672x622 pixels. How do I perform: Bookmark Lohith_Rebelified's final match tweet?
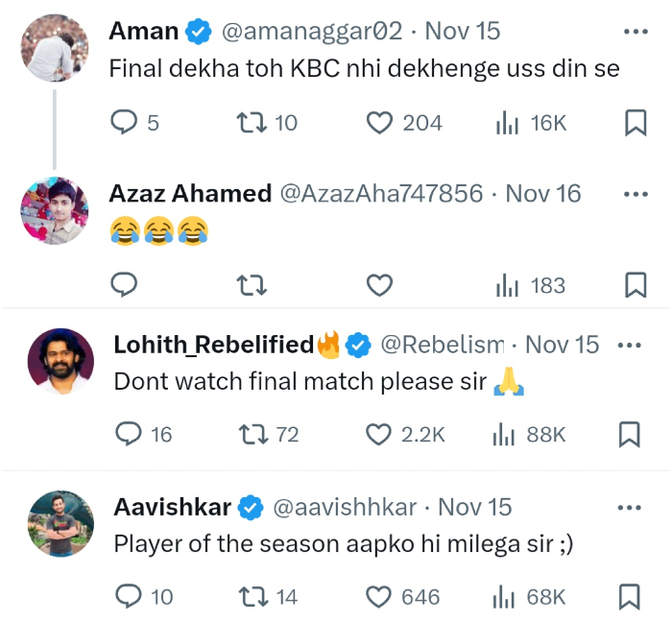pos(629,435)
